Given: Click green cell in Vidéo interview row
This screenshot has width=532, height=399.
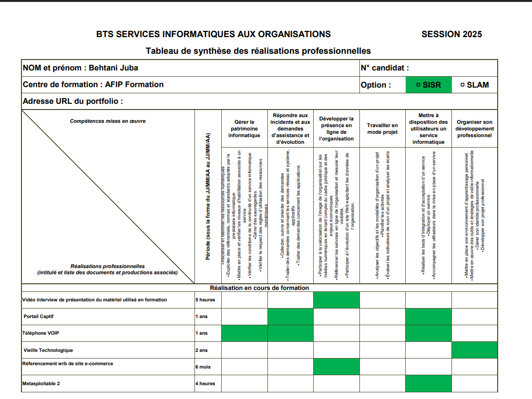Looking at the screenshot, I should coord(336,300).
